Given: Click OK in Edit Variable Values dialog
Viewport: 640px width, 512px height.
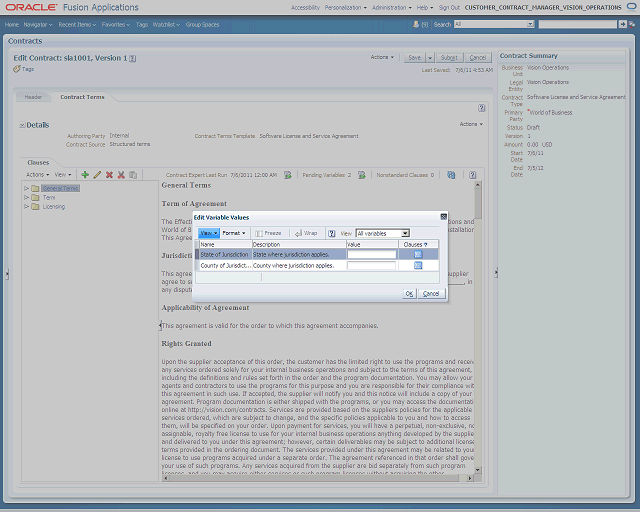Looking at the screenshot, I should (x=409, y=294).
